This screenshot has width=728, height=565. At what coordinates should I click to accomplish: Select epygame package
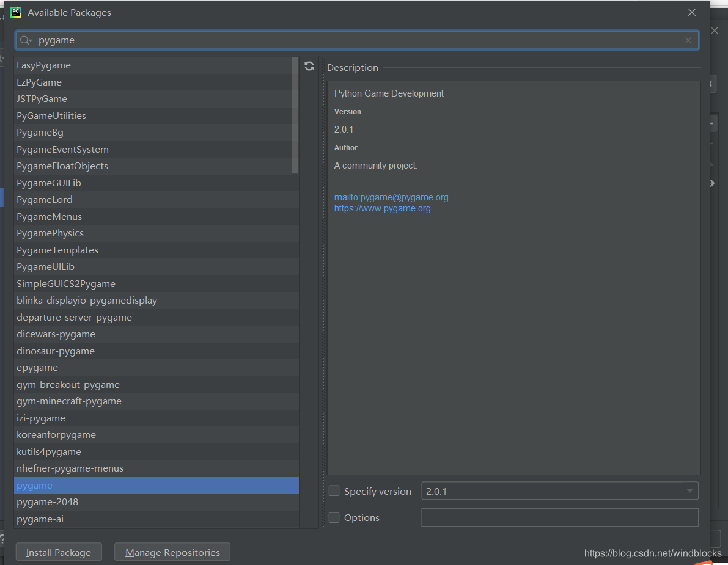tap(156, 368)
